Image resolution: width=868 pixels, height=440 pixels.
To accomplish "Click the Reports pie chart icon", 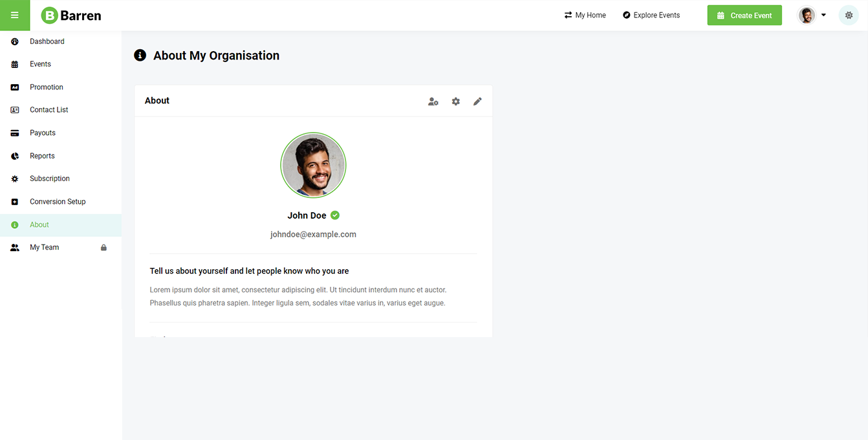I will click(x=15, y=156).
